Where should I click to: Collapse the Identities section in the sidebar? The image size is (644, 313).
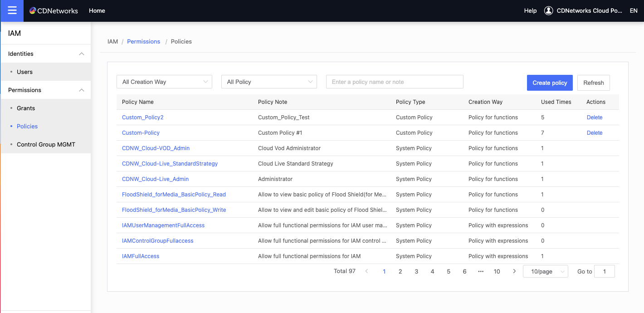click(83, 54)
